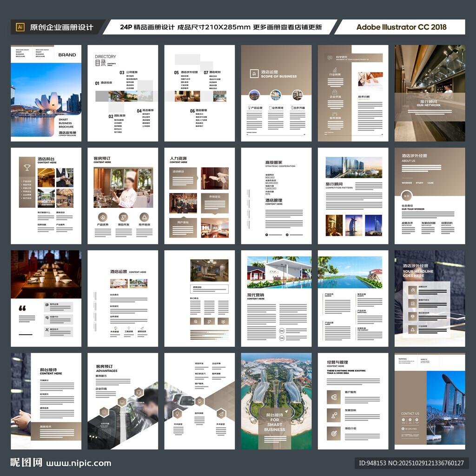Click the 05 酒店涉外经营 directory entry
Image resolution: width=476 pixels, height=476 pixels.
click(x=186, y=72)
